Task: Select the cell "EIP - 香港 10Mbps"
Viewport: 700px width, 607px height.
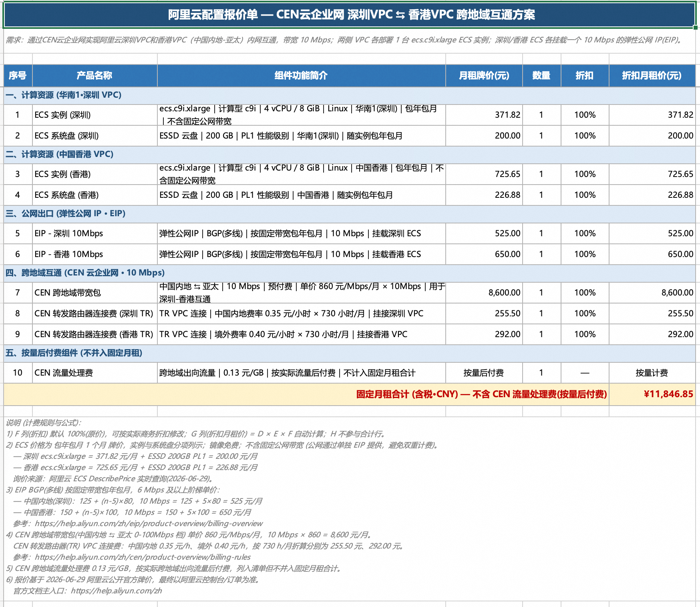Action: pyautogui.click(x=95, y=254)
